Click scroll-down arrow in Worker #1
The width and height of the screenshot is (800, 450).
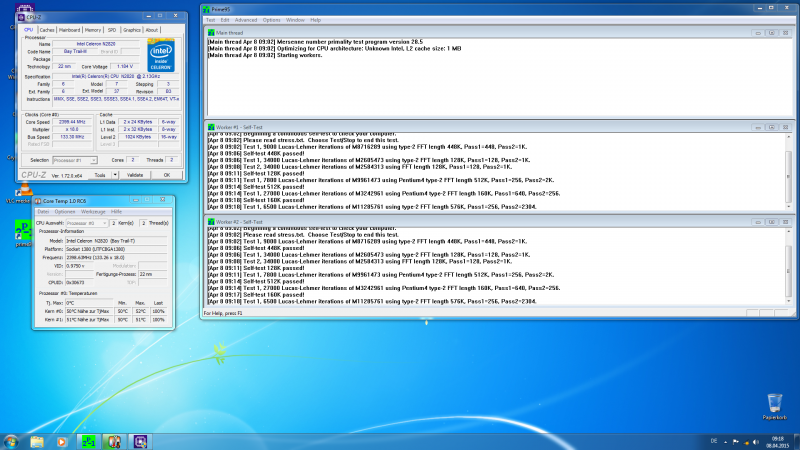(788, 206)
